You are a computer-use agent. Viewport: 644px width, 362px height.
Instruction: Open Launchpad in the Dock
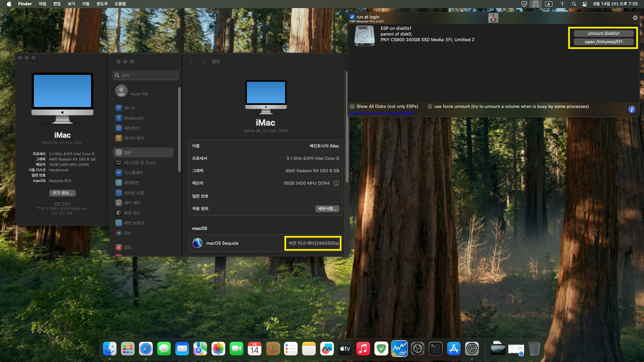128,349
